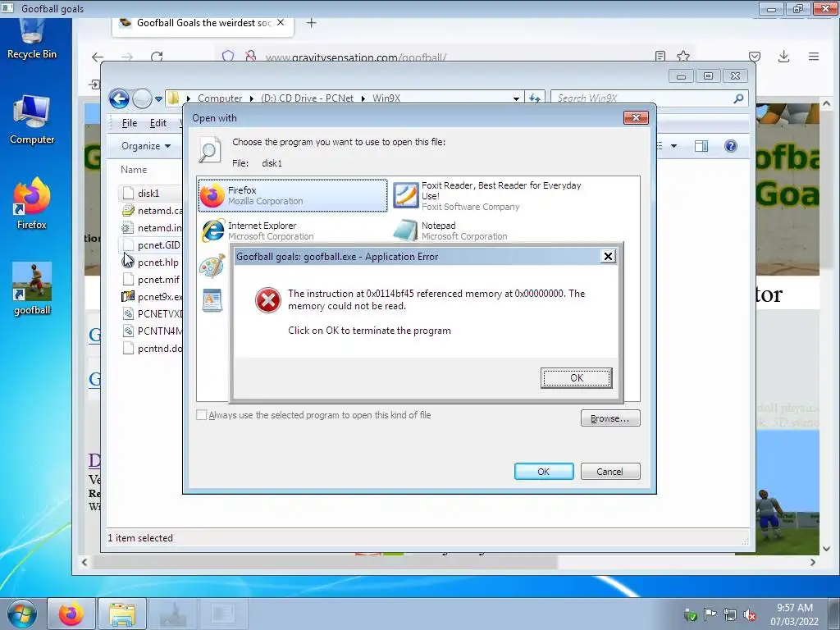Click the Win9X breadcrumb segment
Screen dimensions: 840x630
point(386,98)
